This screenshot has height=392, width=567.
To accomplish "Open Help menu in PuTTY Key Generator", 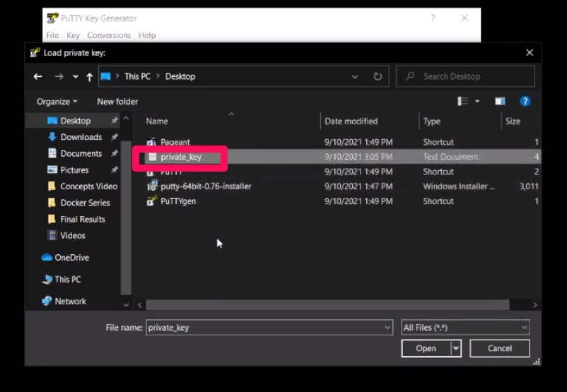I will click(x=147, y=35).
